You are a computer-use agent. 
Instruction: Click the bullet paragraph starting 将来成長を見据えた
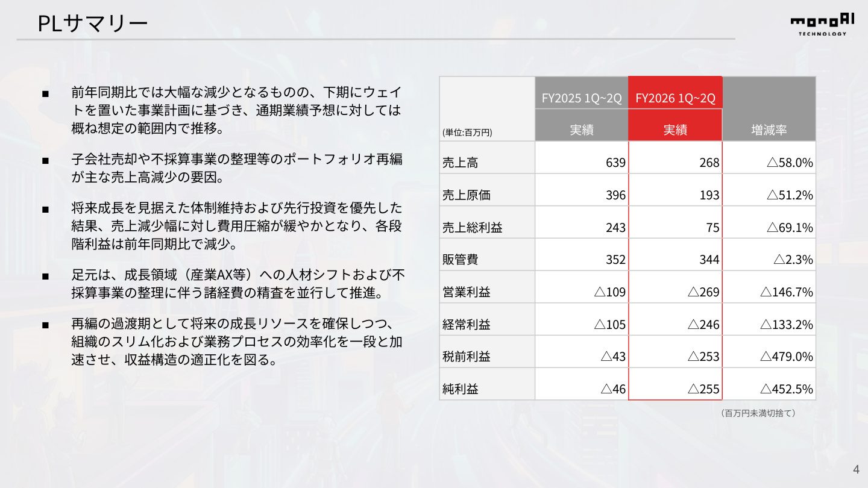pos(236,227)
